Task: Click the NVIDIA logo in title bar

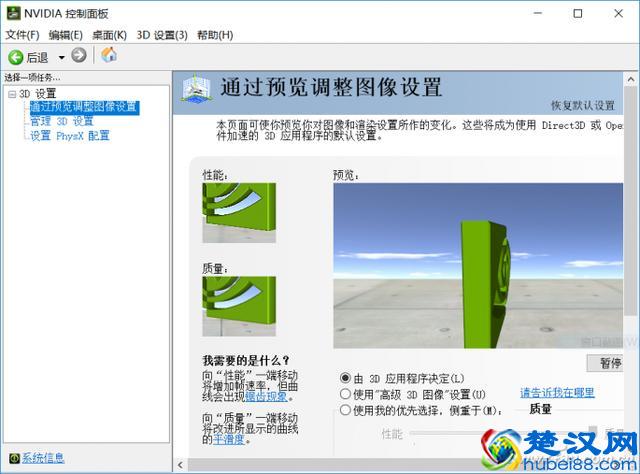Action: (x=12, y=13)
